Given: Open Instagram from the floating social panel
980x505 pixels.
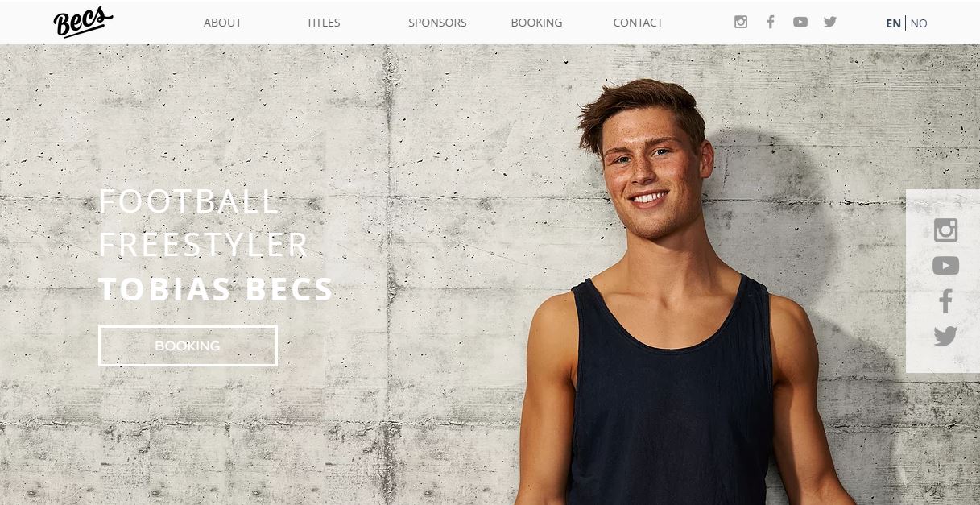Looking at the screenshot, I should coord(945,230).
